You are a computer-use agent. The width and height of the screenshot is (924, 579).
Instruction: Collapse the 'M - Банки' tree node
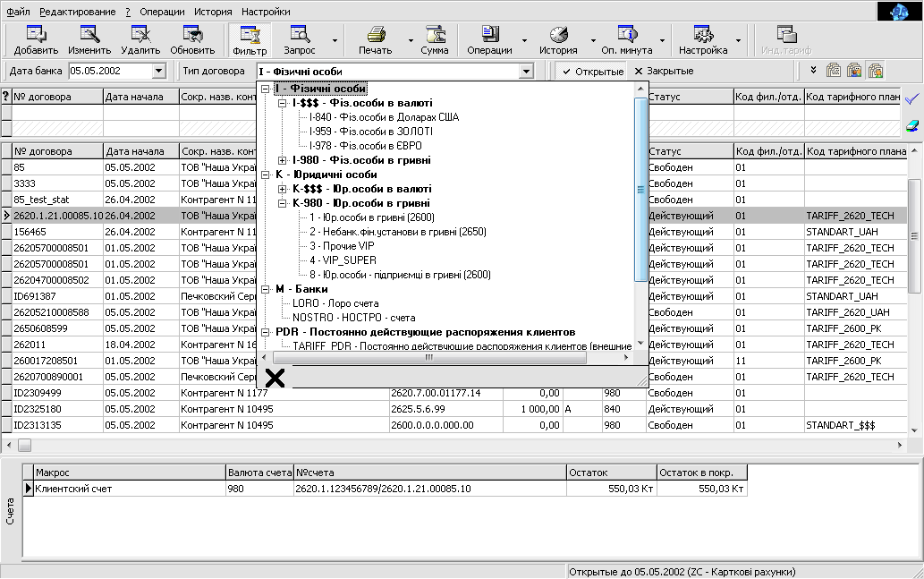coord(266,289)
